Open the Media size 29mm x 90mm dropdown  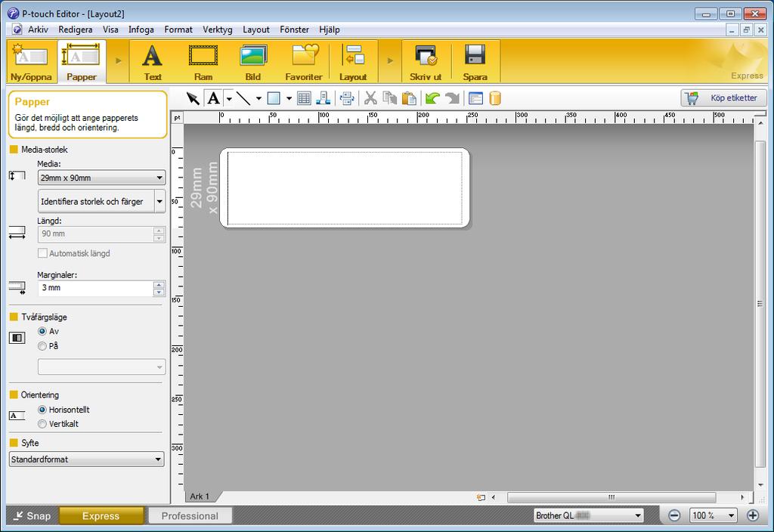(x=102, y=178)
